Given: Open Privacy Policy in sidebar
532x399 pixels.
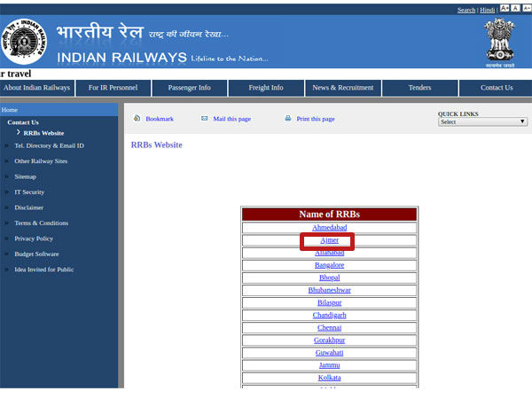Looking at the screenshot, I should 34,239.
